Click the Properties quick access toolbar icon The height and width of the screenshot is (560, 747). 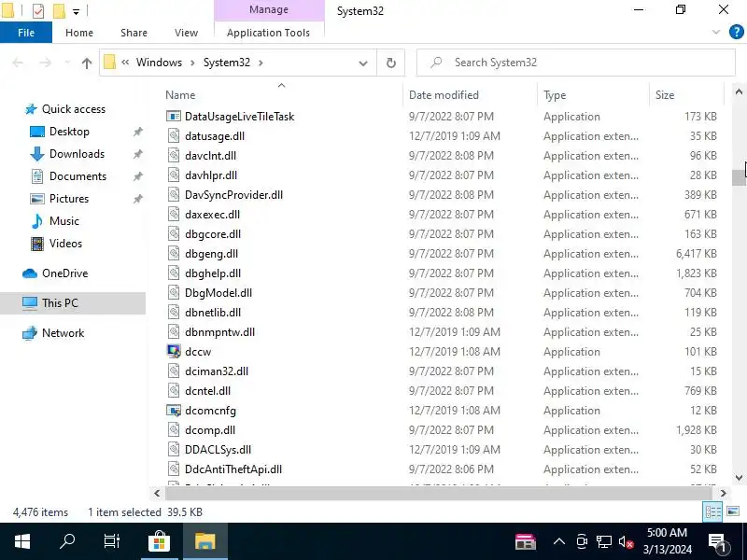38,10
